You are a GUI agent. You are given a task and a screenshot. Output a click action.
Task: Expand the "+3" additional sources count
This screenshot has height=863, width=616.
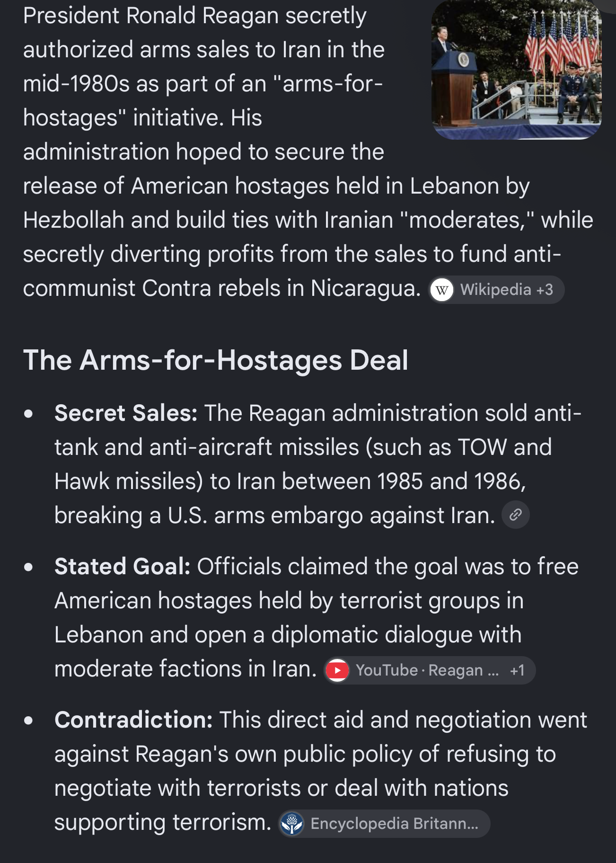point(545,290)
